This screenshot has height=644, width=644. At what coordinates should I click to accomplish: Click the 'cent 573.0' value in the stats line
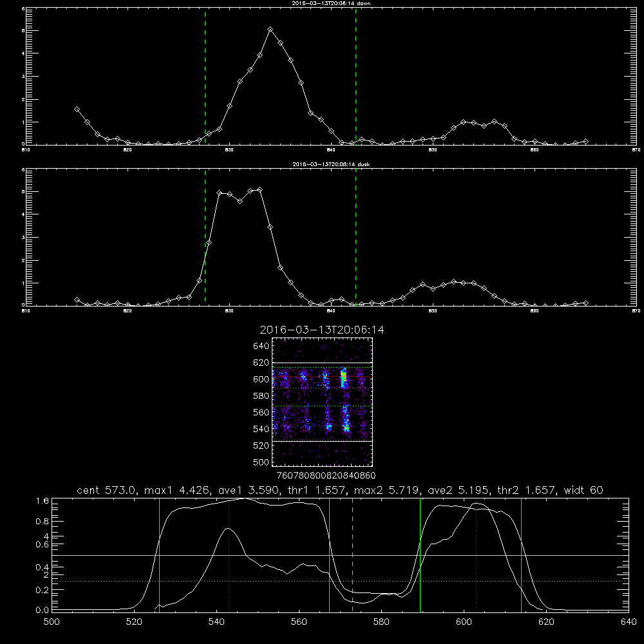click(x=109, y=490)
